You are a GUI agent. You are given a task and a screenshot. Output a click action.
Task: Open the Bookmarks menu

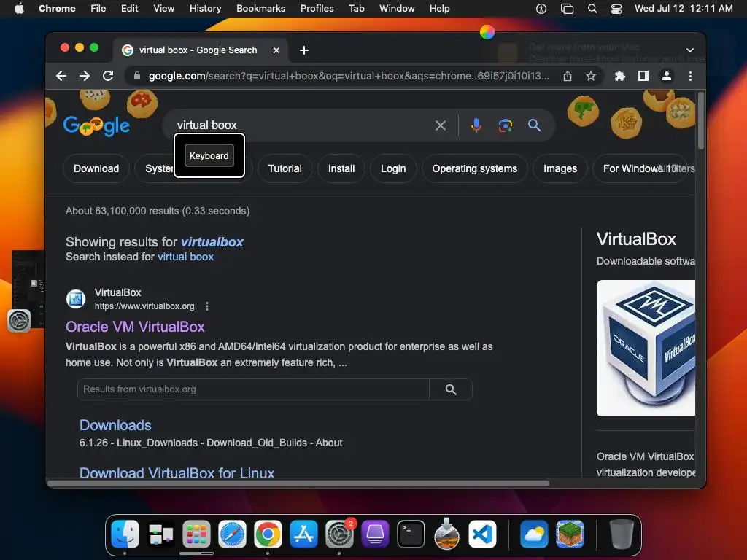[x=260, y=9]
